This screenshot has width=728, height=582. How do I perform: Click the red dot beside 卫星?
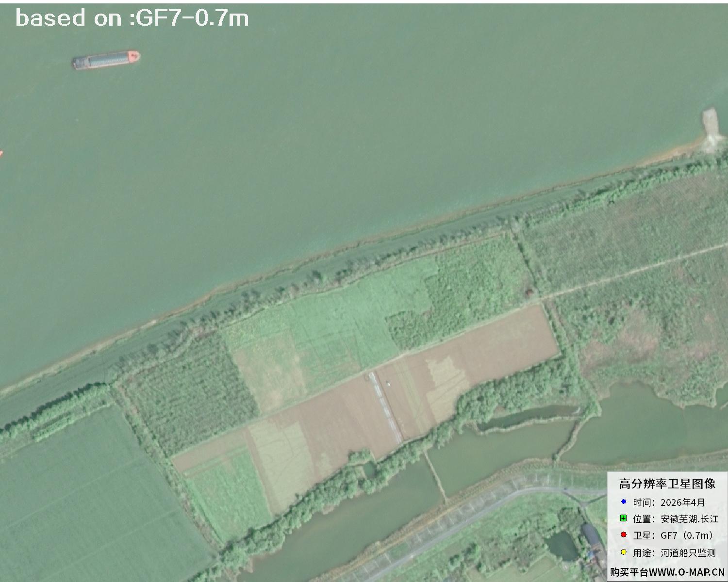click(x=624, y=535)
